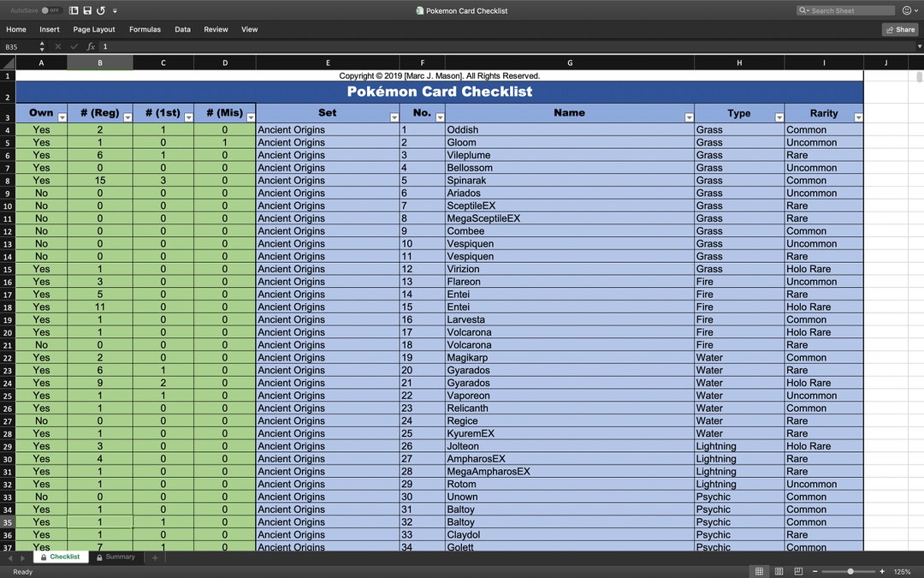Open Page Break Preview from the status bar
The image size is (924, 578).
798,571
